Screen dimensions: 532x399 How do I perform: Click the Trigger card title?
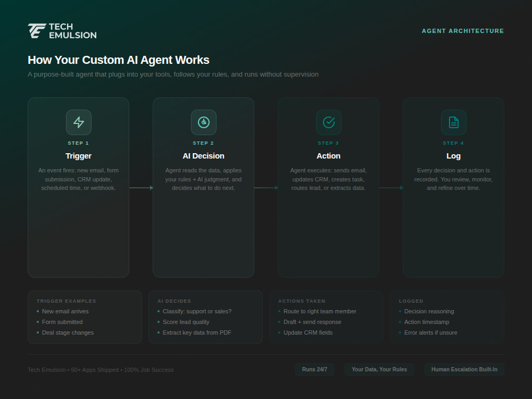coord(78,156)
